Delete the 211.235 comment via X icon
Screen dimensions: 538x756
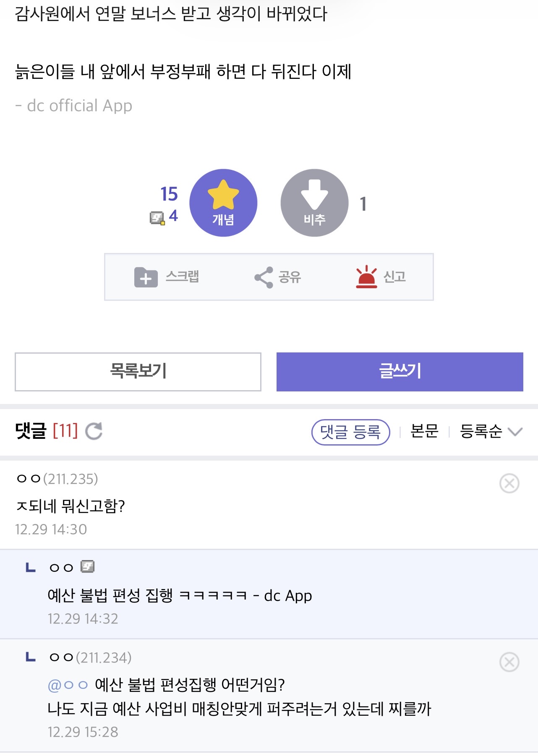(509, 483)
